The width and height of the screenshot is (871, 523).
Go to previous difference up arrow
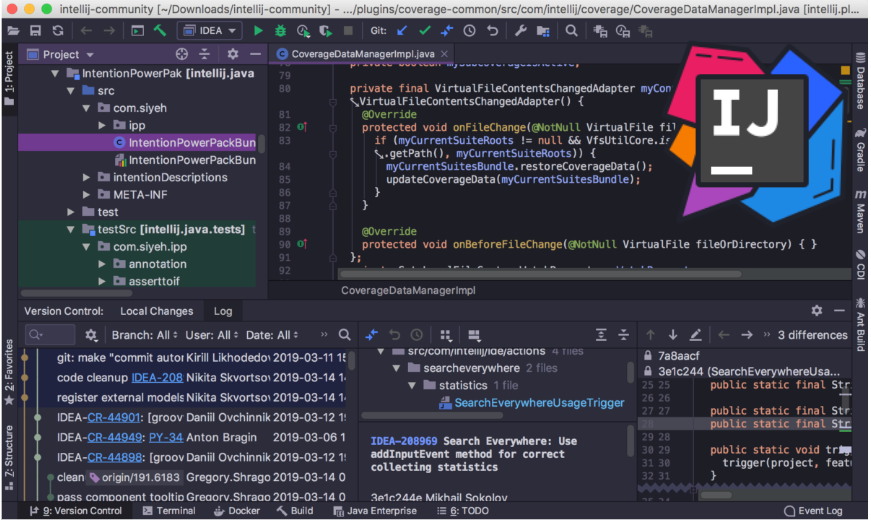pos(650,335)
